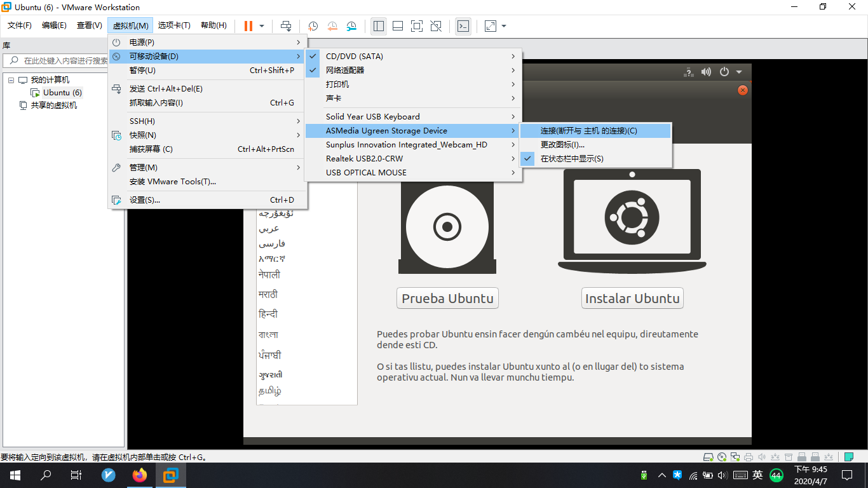Click the printer status bar icon
The height and width of the screenshot is (488, 868).
(x=747, y=456)
